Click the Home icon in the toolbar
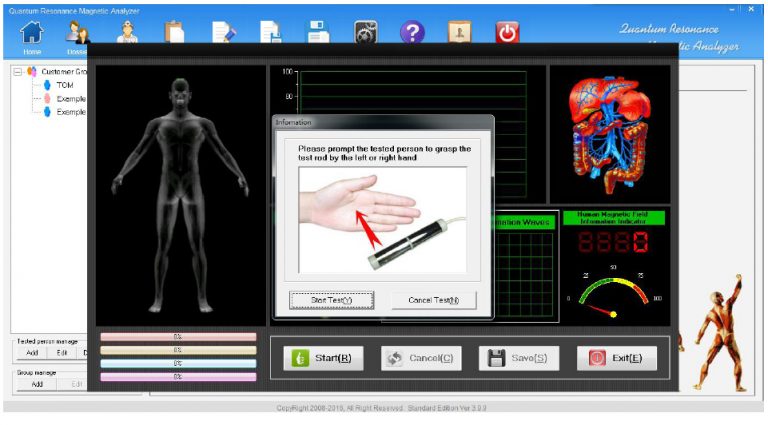Image resolution: width=768 pixels, height=425 pixels. (31, 34)
